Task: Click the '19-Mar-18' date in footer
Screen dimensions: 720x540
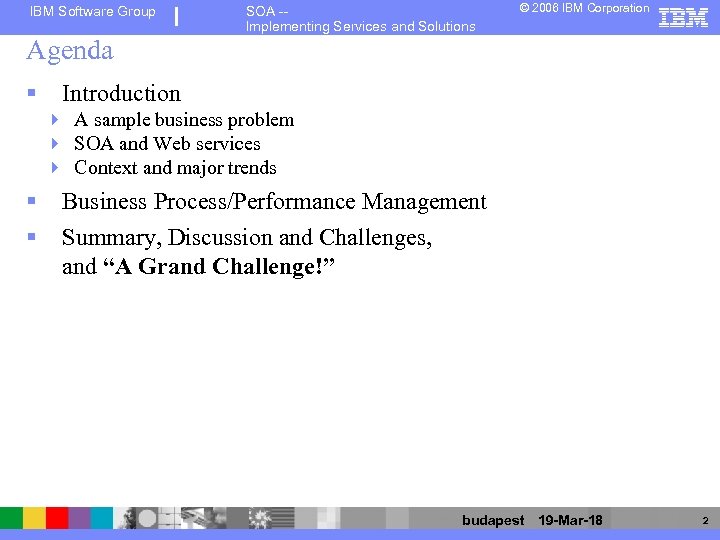Action: point(570,520)
